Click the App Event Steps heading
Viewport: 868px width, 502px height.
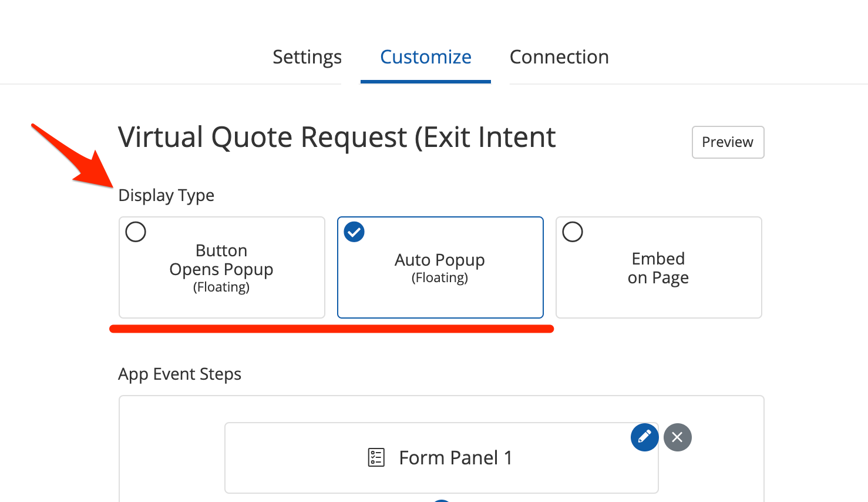pos(180,374)
